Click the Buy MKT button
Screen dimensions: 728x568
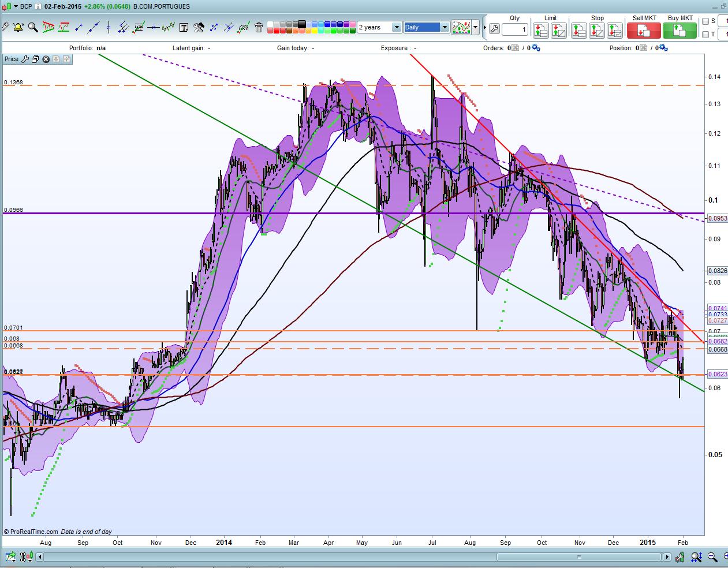[680, 30]
